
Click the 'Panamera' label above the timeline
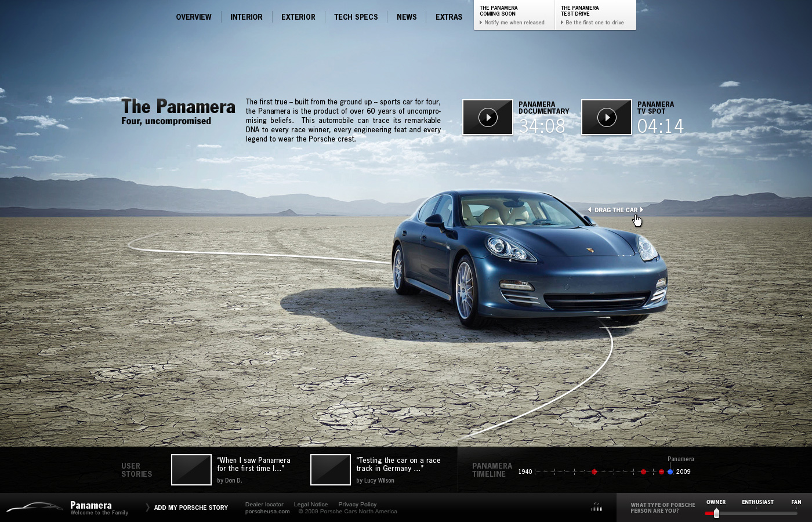(x=681, y=459)
